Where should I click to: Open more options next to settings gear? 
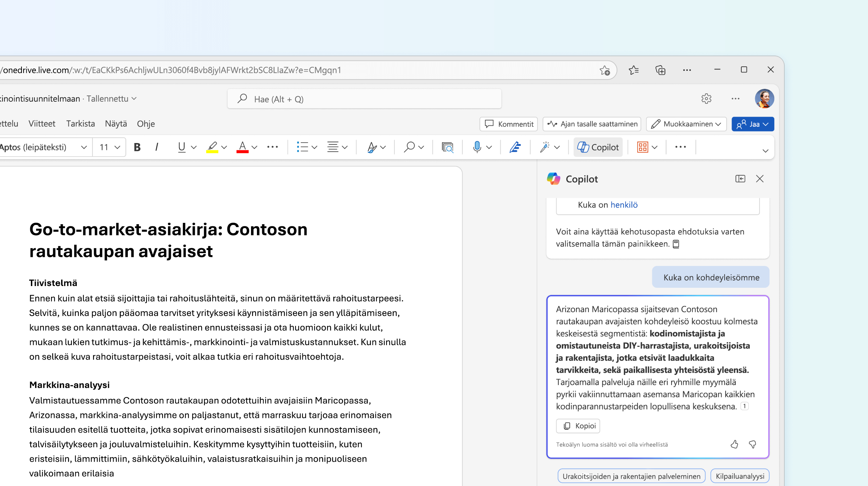click(735, 99)
